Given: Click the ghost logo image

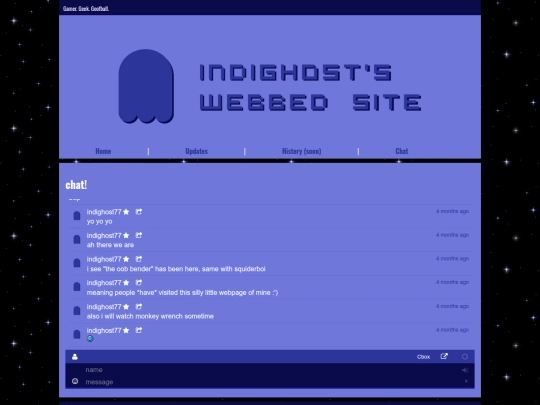Looking at the screenshot, I should pos(146,86).
